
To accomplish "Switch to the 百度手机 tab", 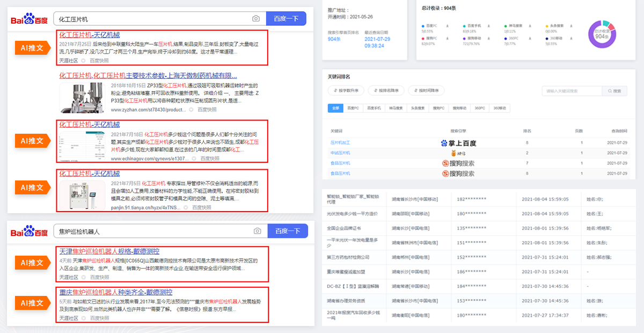I will pyautogui.click(x=373, y=108).
